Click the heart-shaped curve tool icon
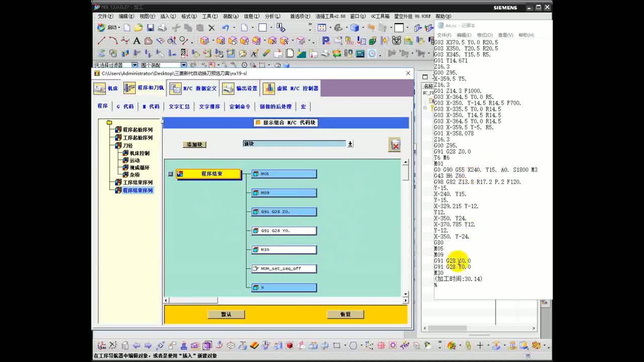Screen dimensions: 644x362 pyautogui.click(x=148, y=41)
